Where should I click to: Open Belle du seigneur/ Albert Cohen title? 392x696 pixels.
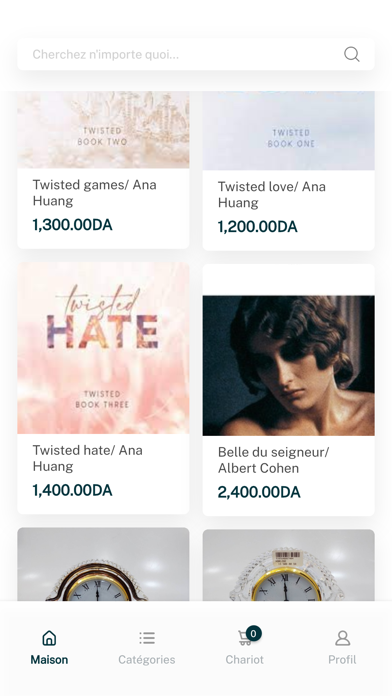click(273, 460)
